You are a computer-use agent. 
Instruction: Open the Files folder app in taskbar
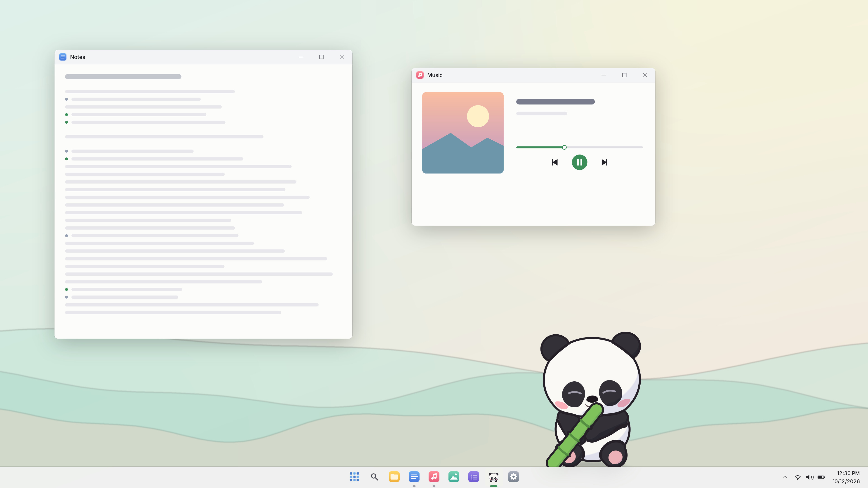pos(394,476)
